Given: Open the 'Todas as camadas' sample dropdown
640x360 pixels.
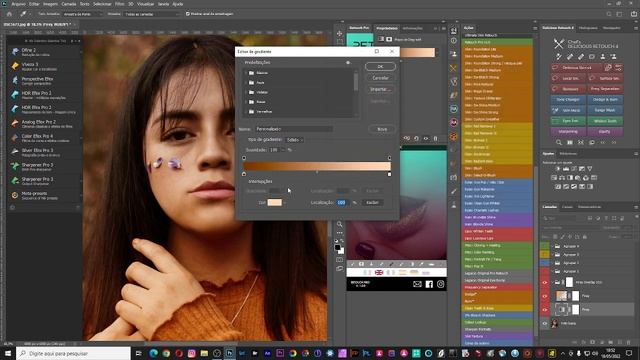Looking at the screenshot, I should [152, 14].
